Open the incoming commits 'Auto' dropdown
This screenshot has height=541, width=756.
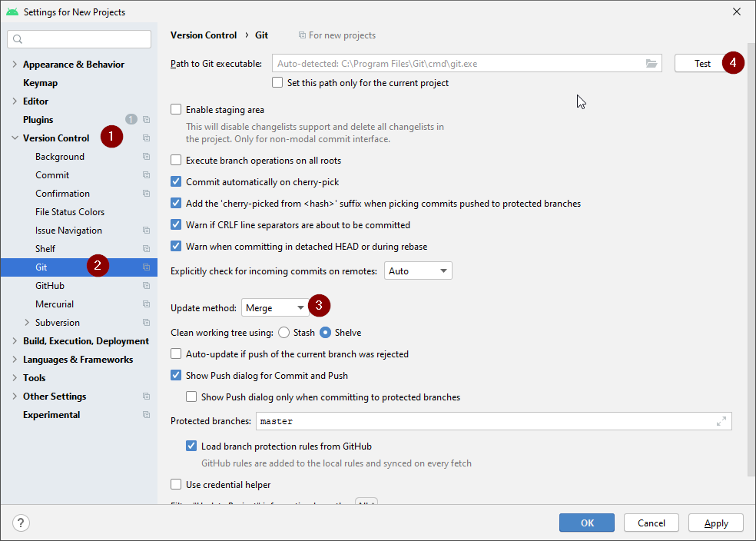click(x=418, y=271)
